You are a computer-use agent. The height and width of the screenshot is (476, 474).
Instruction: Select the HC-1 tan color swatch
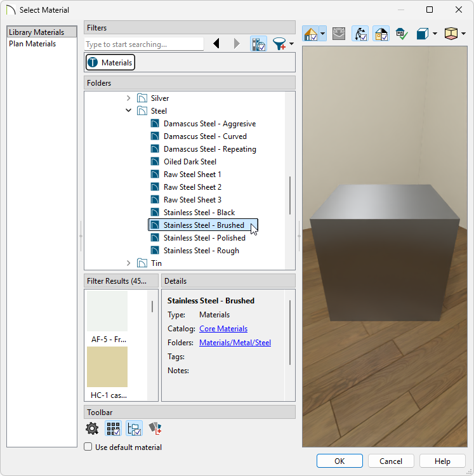coord(107,367)
